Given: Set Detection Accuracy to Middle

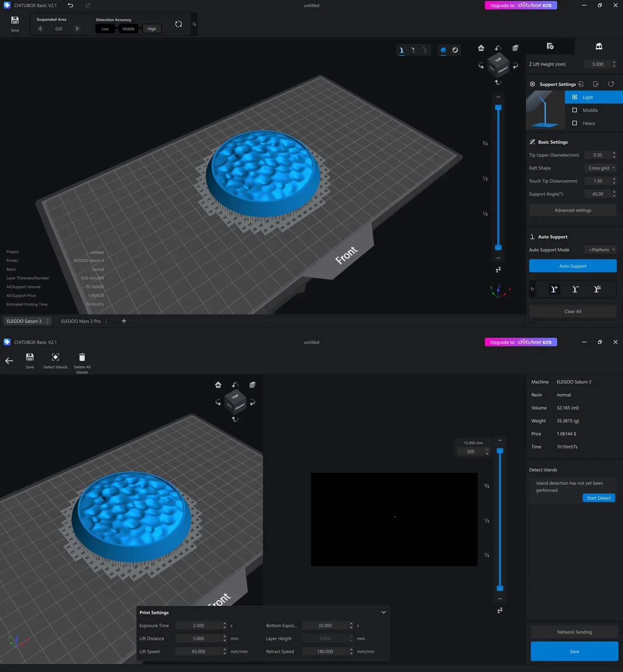Looking at the screenshot, I should (128, 29).
